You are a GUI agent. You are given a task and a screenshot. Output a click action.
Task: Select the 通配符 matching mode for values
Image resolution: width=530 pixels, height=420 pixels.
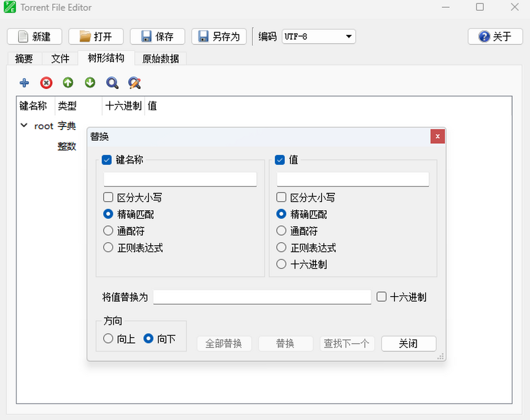(x=281, y=231)
